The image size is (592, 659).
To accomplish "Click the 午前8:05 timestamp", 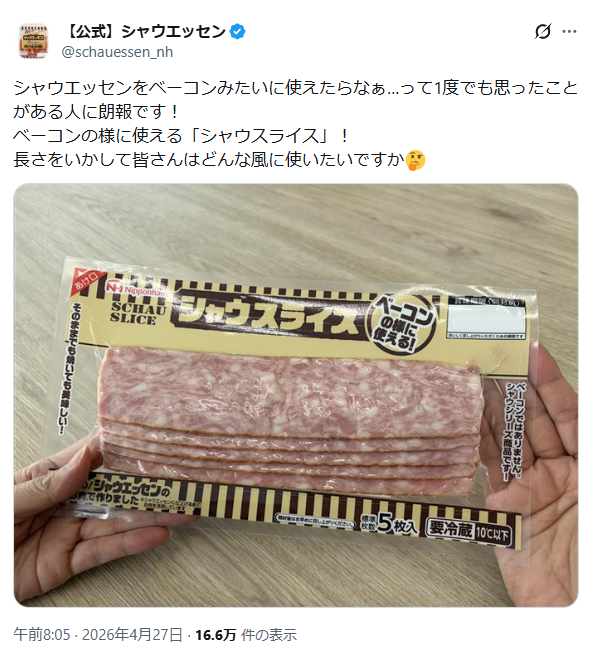I will 42,634.
